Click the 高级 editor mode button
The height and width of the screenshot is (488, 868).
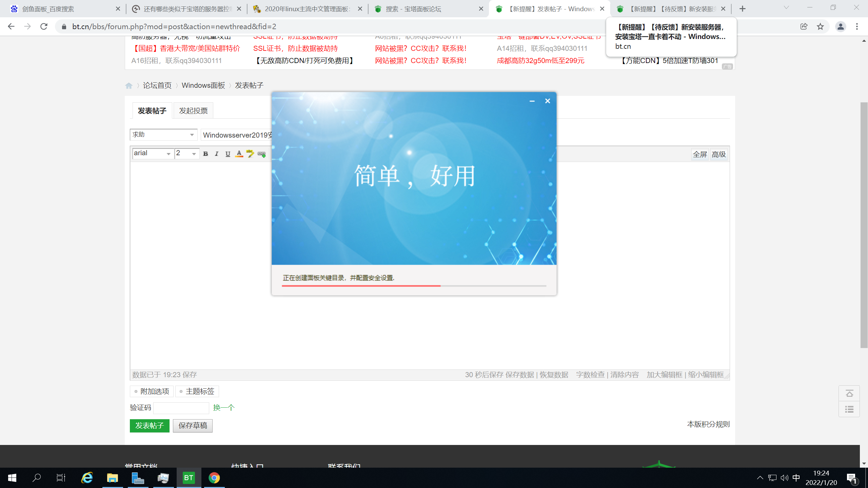[x=719, y=155]
